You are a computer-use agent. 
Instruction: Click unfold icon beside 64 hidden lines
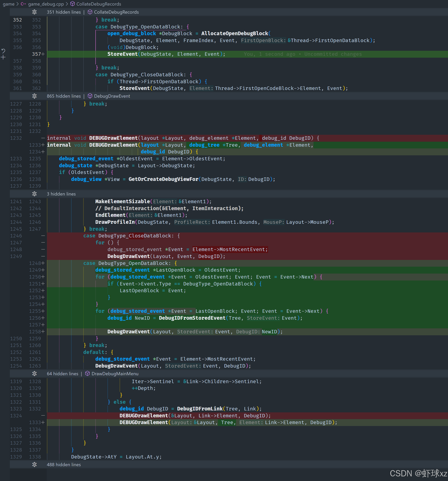click(34, 374)
